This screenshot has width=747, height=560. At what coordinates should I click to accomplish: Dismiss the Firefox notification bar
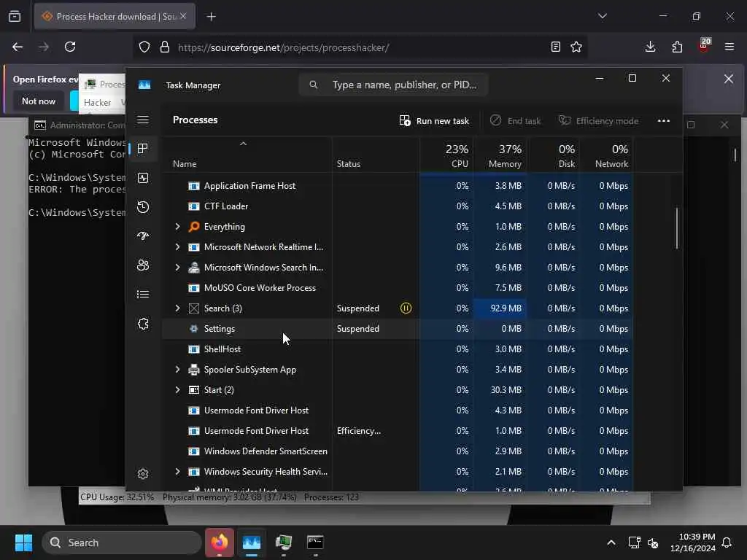coord(729,79)
